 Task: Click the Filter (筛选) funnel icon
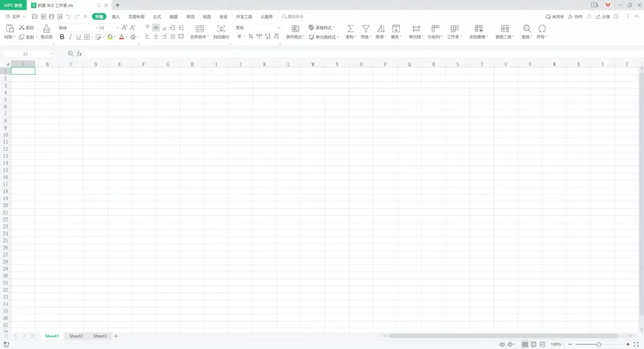click(366, 28)
